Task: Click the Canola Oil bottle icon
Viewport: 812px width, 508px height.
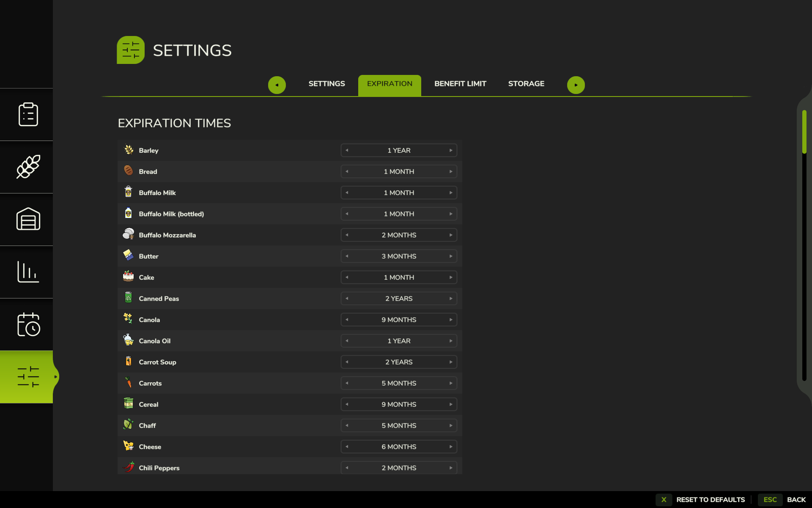Action: (129, 340)
